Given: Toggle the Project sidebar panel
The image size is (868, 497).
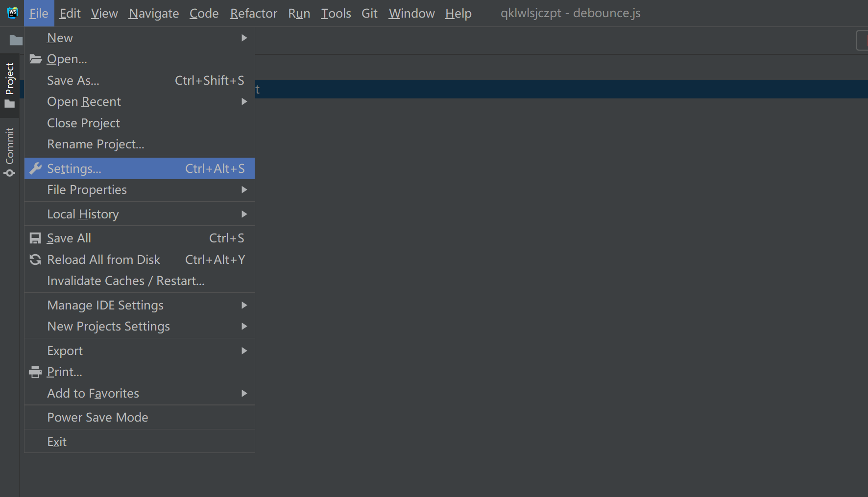Looking at the screenshot, I should pyautogui.click(x=9, y=77).
